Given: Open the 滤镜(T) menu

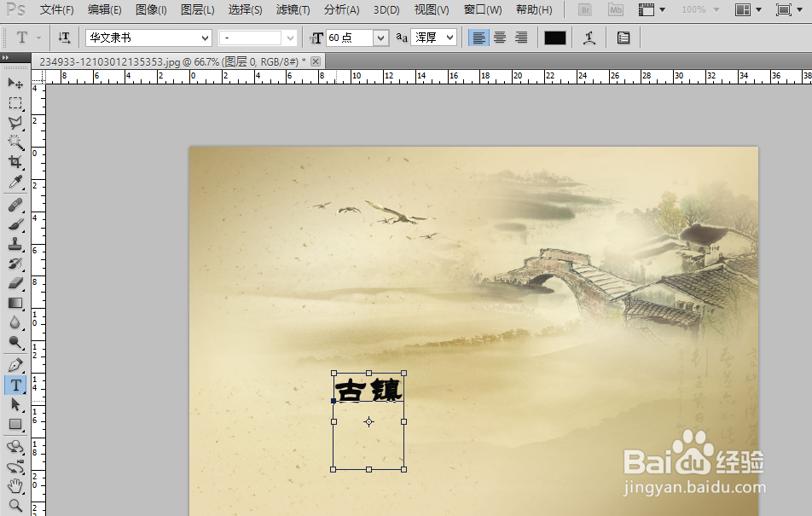Looking at the screenshot, I should point(293,10).
